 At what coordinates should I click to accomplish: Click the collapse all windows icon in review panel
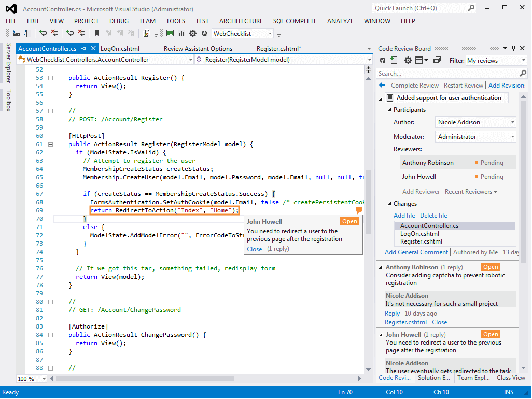click(x=437, y=61)
